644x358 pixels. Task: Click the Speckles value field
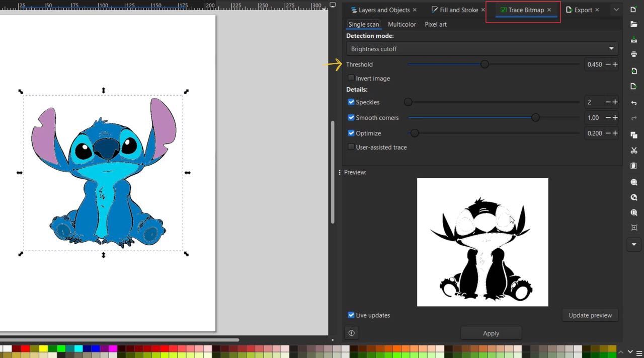(x=595, y=102)
